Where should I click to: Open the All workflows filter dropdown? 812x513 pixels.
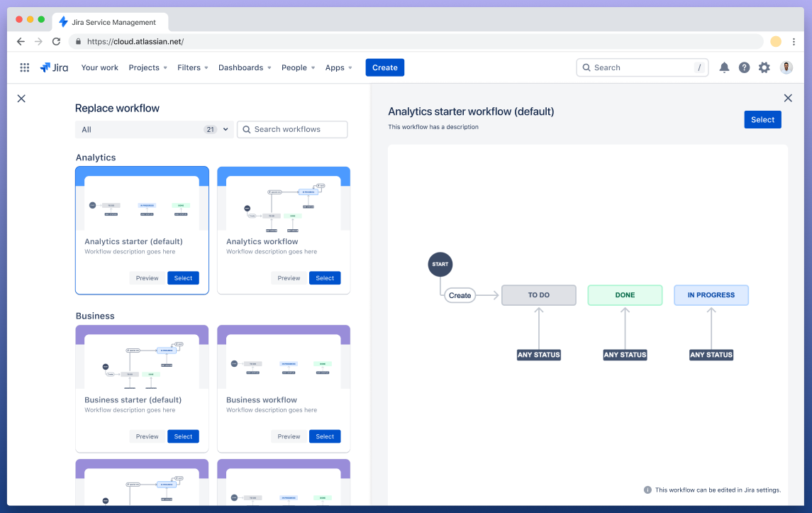tap(154, 130)
